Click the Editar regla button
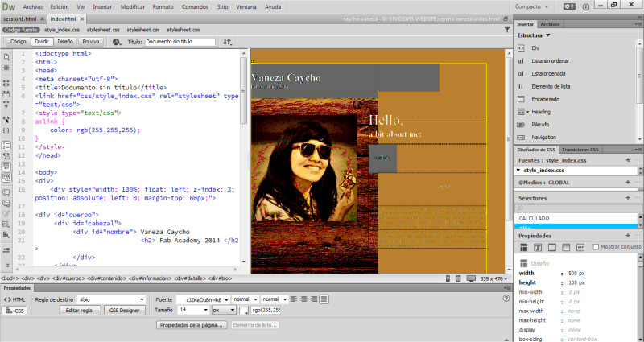Image resolution: width=644 pixels, height=342 pixels. click(x=79, y=309)
